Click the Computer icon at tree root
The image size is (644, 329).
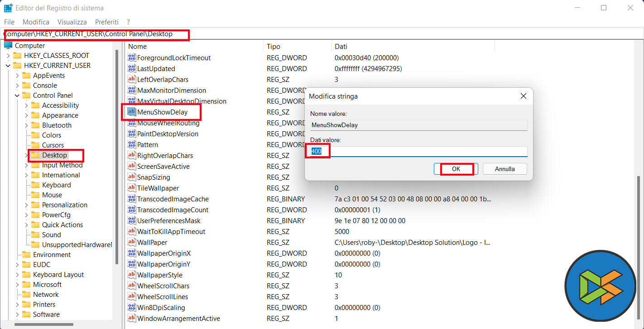tap(8, 46)
